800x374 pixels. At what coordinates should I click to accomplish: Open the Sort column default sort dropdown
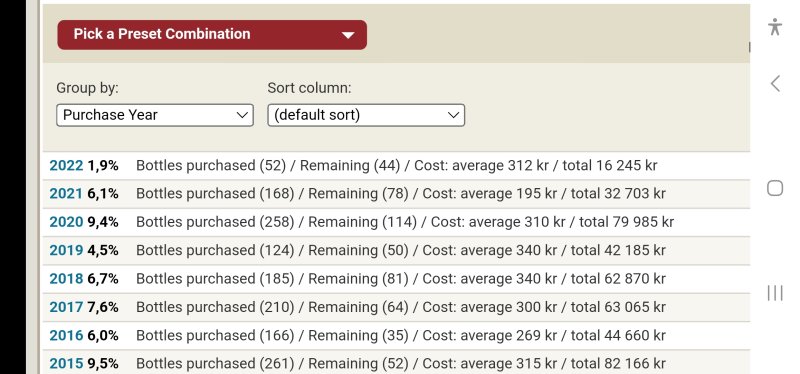coord(366,115)
